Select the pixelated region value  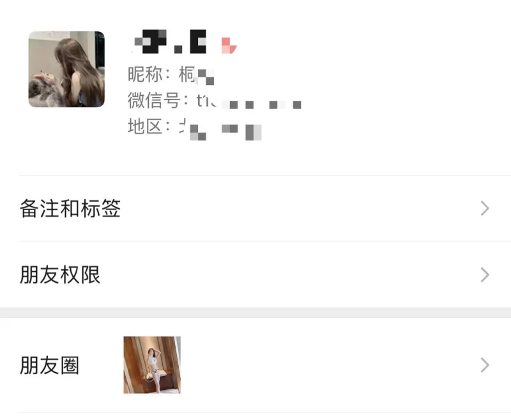220,130
